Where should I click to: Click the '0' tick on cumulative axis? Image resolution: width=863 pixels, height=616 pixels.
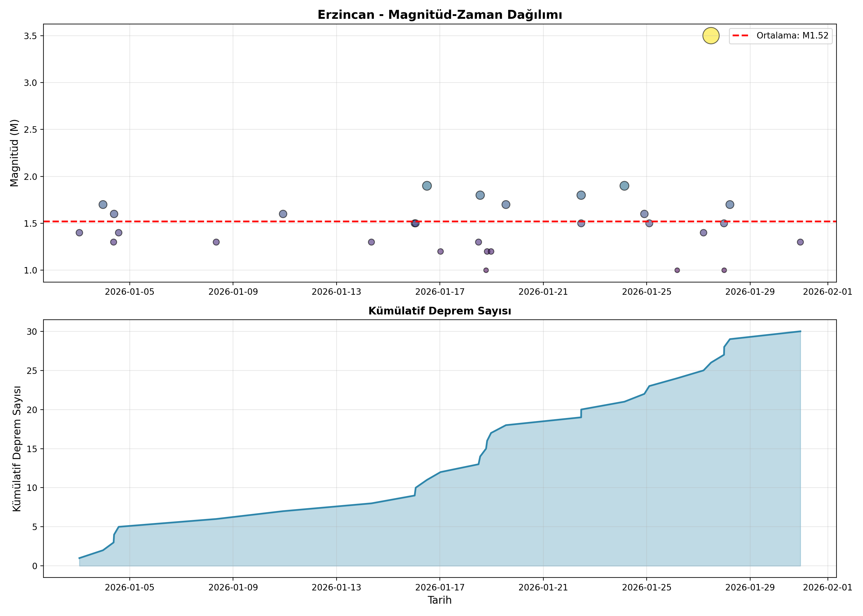tap(35, 566)
